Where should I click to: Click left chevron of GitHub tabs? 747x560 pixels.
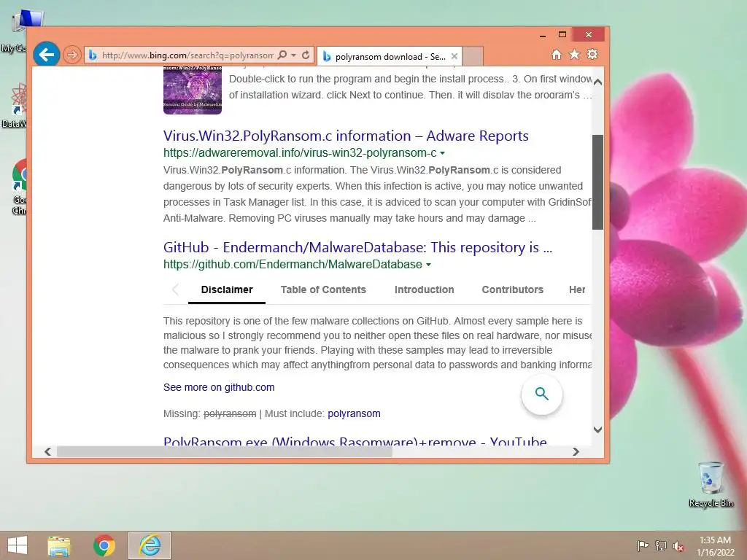[x=175, y=289]
